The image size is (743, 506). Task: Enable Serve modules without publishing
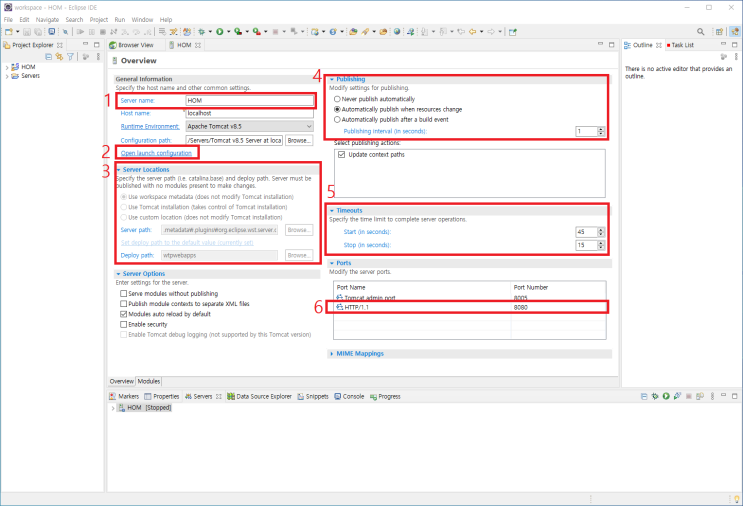(x=124, y=294)
